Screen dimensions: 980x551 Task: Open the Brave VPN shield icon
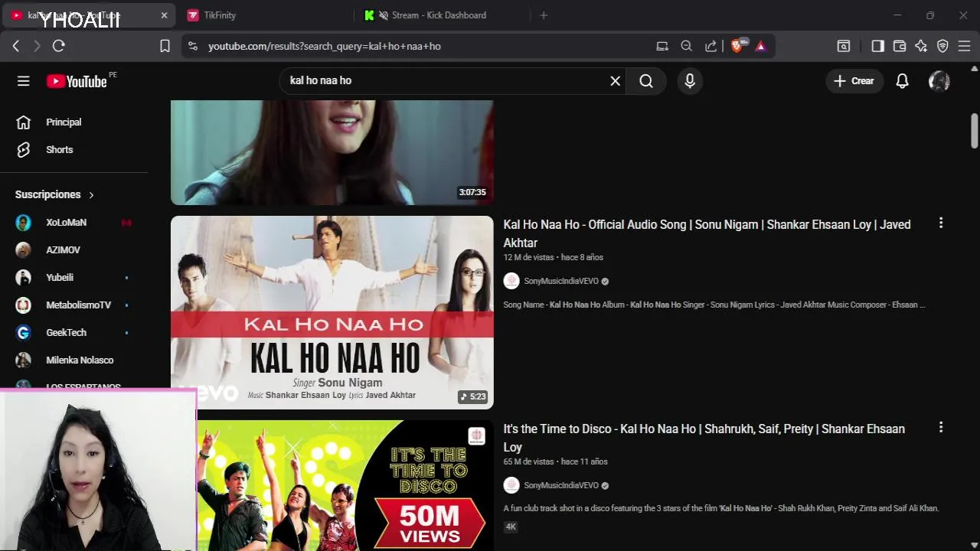942,47
